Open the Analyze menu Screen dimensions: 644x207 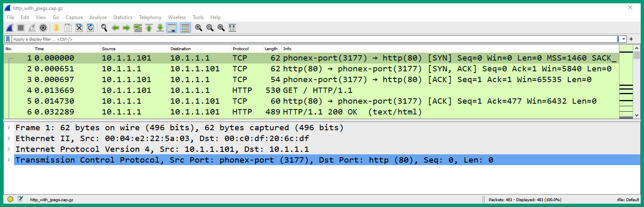[98, 17]
